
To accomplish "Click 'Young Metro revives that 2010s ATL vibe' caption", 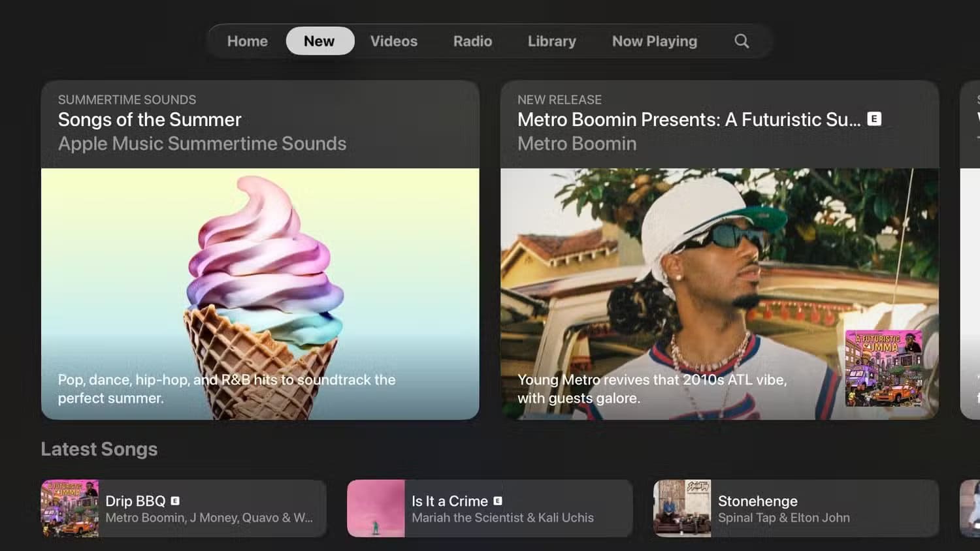I will (652, 388).
